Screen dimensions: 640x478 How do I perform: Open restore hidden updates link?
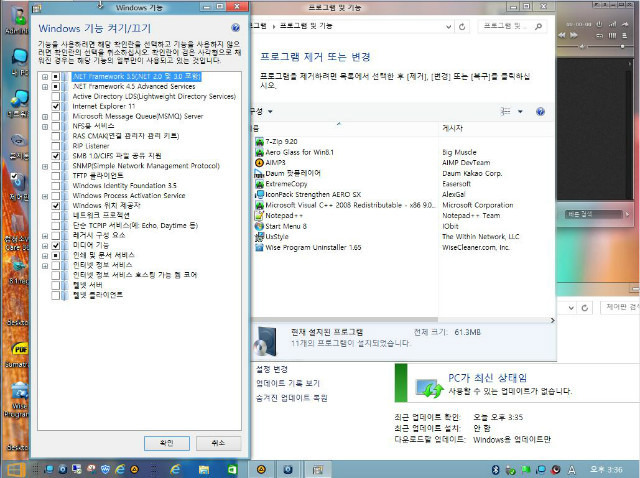coord(291,398)
